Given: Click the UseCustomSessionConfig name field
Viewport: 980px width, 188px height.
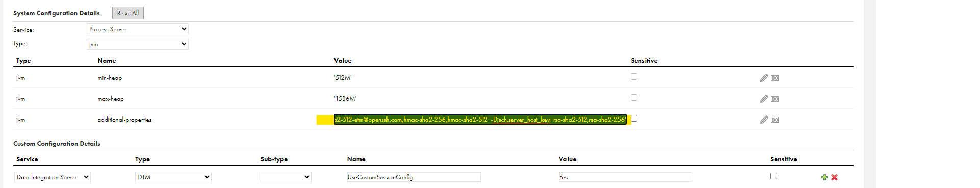Looking at the screenshot, I should [414, 177].
